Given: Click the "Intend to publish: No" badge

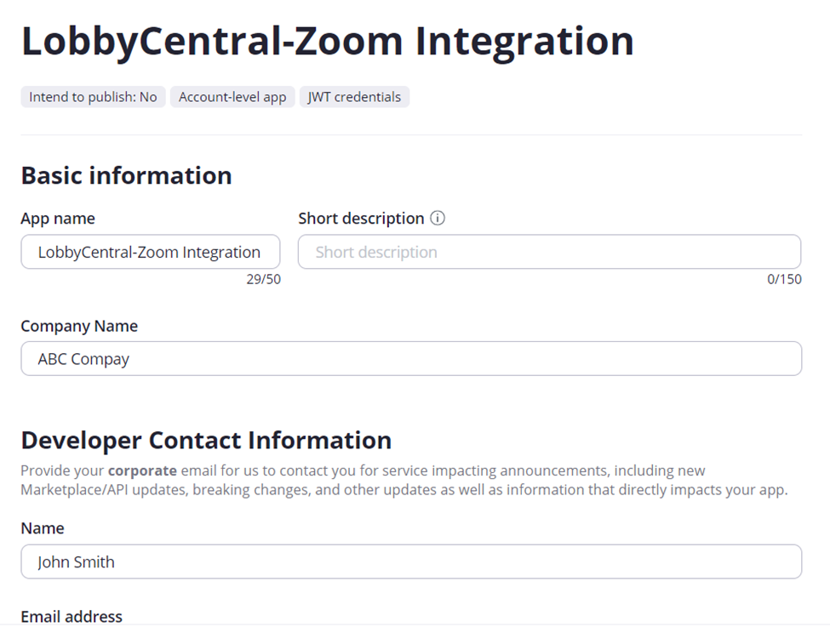Looking at the screenshot, I should (93, 97).
